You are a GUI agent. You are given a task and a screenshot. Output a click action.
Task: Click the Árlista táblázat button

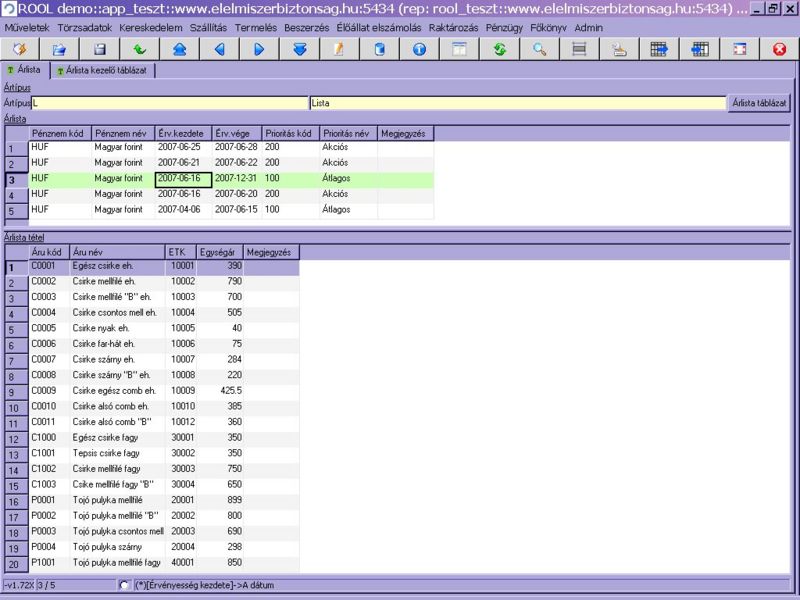[x=759, y=102]
